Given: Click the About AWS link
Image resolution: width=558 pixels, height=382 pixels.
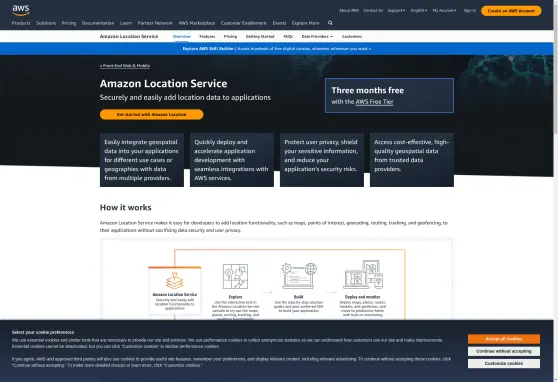Looking at the screenshot, I should [349, 11].
